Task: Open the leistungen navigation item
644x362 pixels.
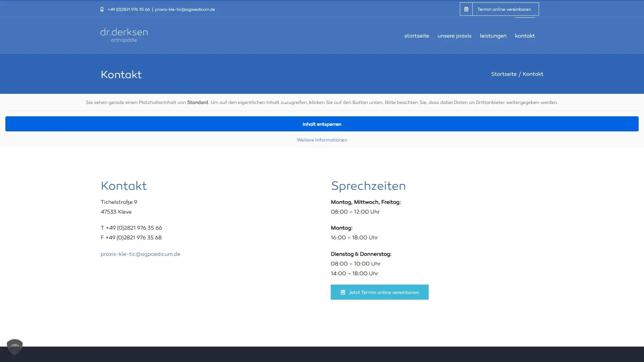Action: coord(493,36)
